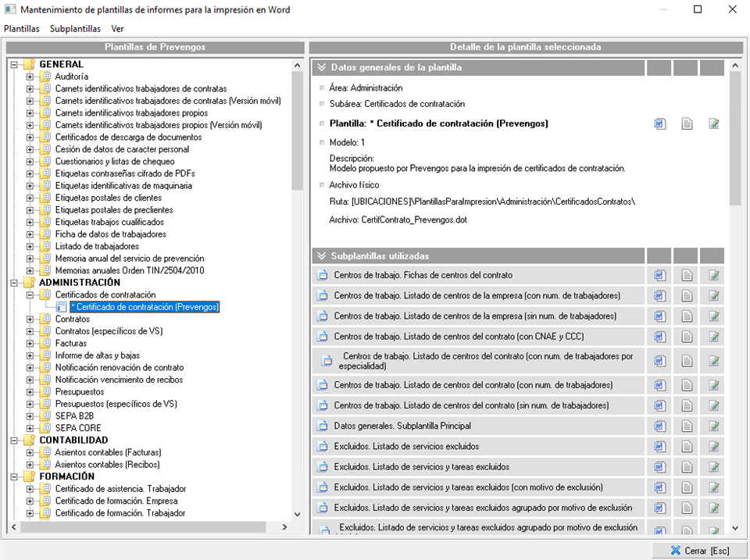750x560 pixels.
Task: Click Word icon for 'Listado de centros del contrato (con CNAE y CCC)'
Action: point(660,337)
